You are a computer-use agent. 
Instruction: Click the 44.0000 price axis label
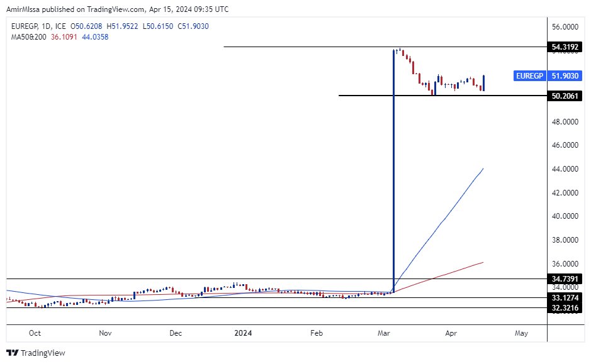pyautogui.click(x=565, y=169)
